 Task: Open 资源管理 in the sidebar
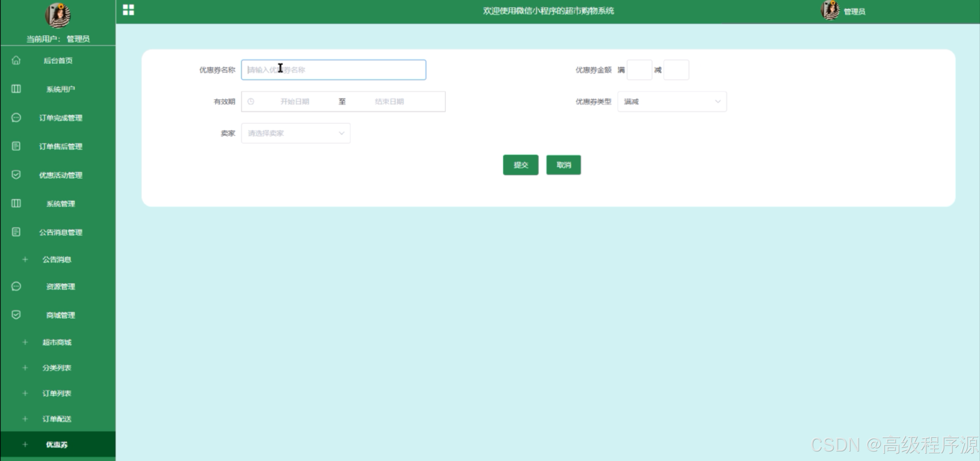60,286
